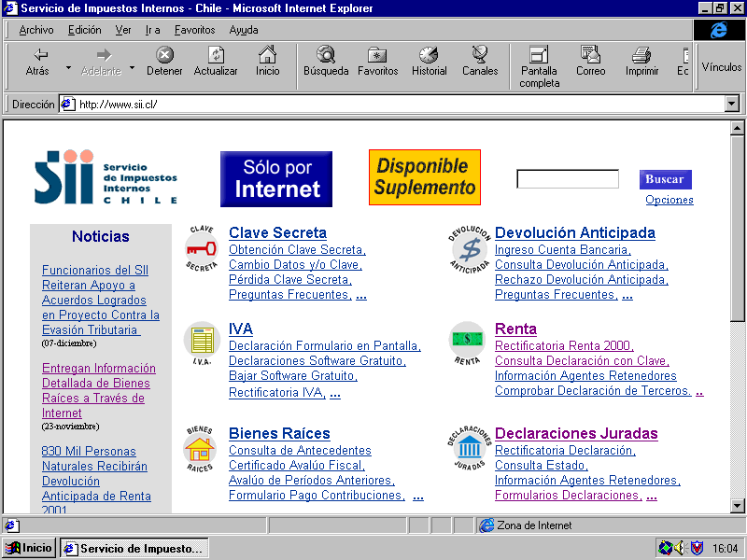The height and width of the screenshot is (560, 747).
Task: Open the Favoritos toolbar button
Action: point(378,62)
